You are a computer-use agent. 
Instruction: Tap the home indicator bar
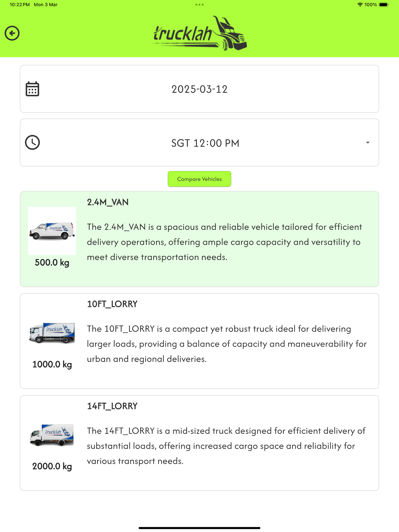coord(199,528)
